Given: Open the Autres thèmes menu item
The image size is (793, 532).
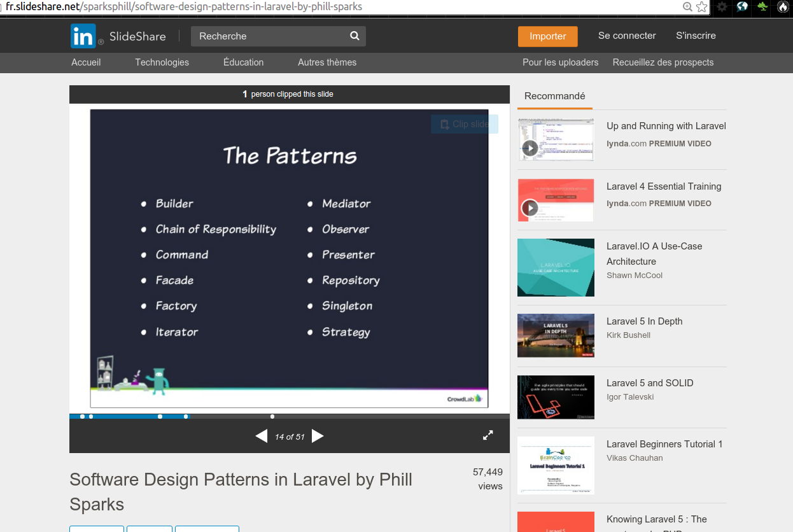Looking at the screenshot, I should point(327,62).
